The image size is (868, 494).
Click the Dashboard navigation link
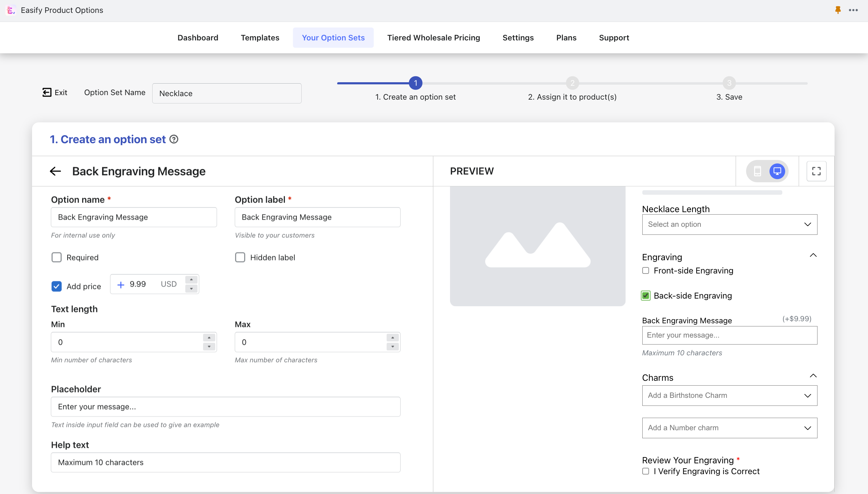pos(198,38)
